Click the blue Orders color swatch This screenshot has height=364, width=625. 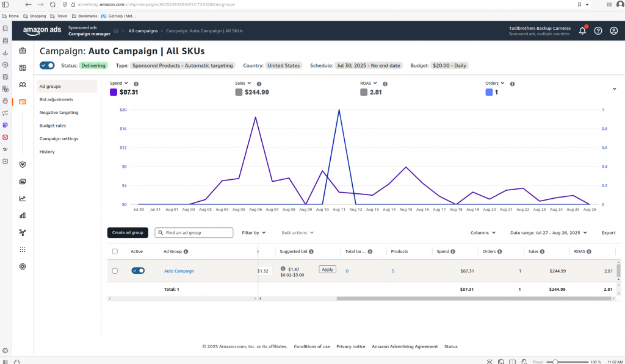pyautogui.click(x=489, y=92)
